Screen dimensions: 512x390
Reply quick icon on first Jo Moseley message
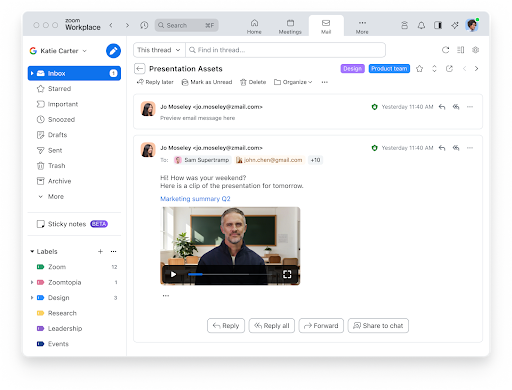click(442, 107)
